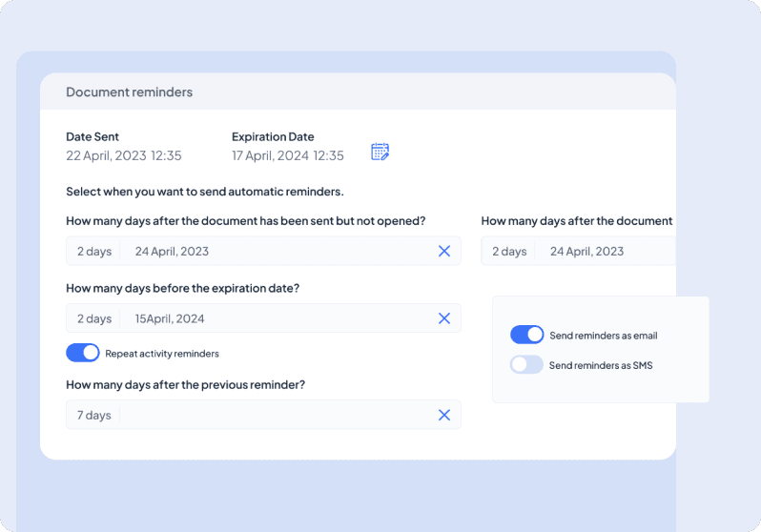The width and height of the screenshot is (761, 532).
Task: Disable Send reminders as email switch
Action: [x=526, y=335]
